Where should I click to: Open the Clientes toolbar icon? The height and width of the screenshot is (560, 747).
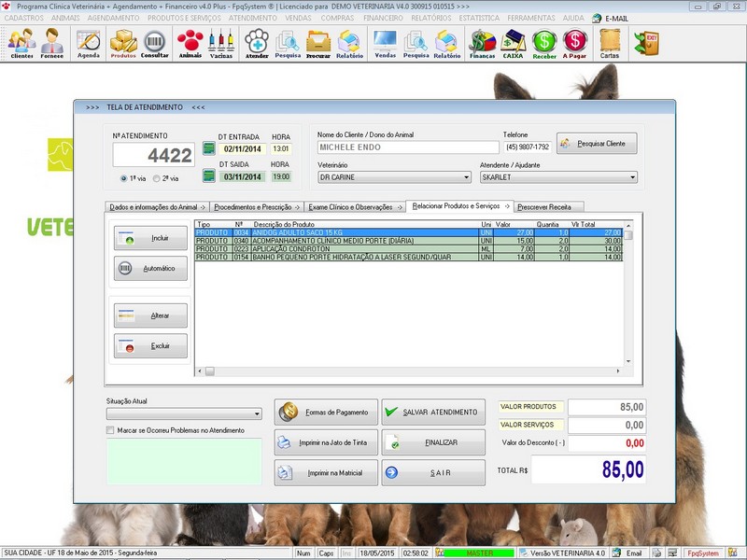click(21, 43)
